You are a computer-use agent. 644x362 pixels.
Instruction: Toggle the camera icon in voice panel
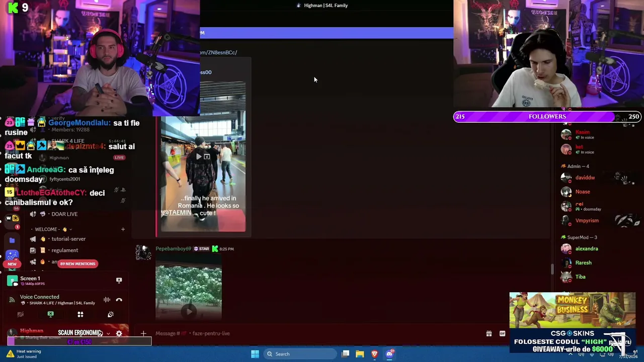point(21,314)
